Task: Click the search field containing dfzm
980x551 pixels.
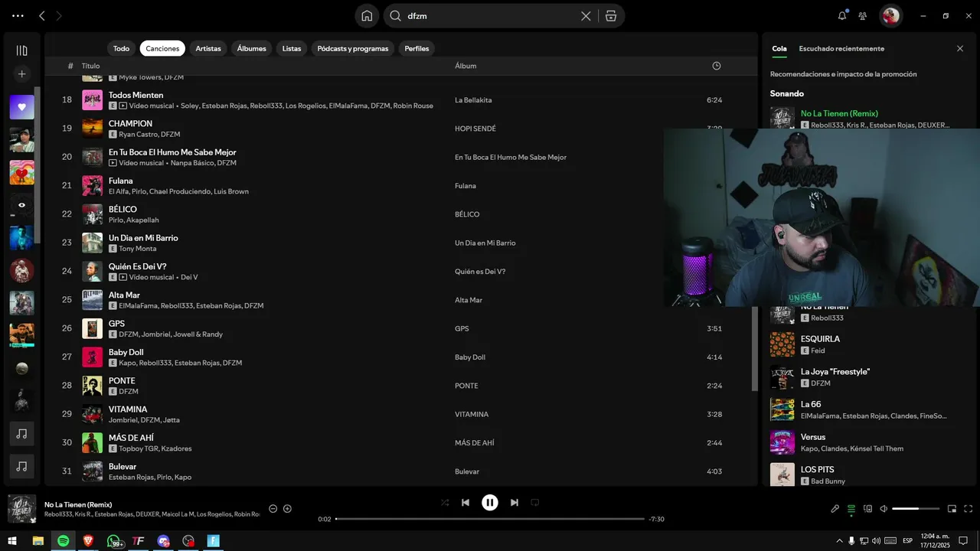Action: click(x=490, y=16)
